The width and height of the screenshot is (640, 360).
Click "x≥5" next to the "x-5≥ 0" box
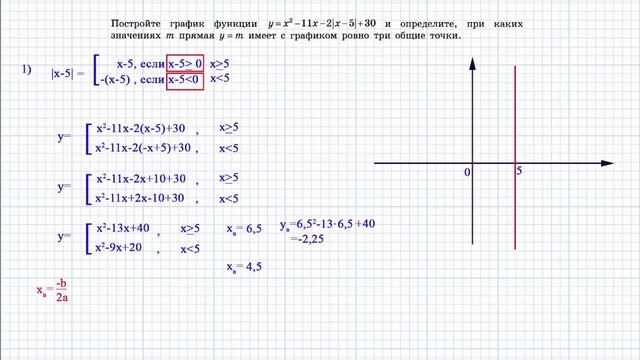[220, 64]
